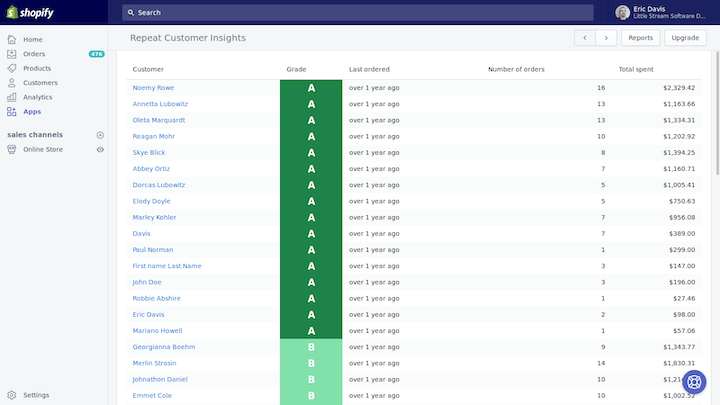Go to the Products section
This screenshot has height=405, width=720.
(x=37, y=68)
